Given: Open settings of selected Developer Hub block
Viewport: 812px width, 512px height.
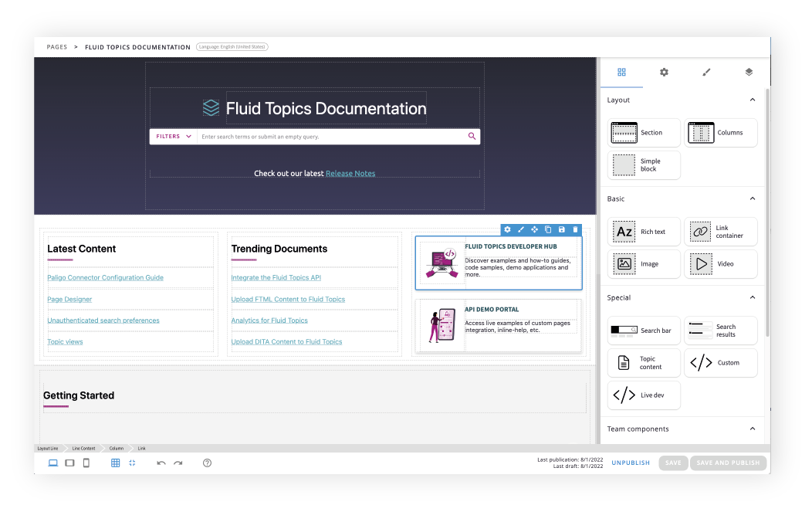Looking at the screenshot, I should coord(508,229).
